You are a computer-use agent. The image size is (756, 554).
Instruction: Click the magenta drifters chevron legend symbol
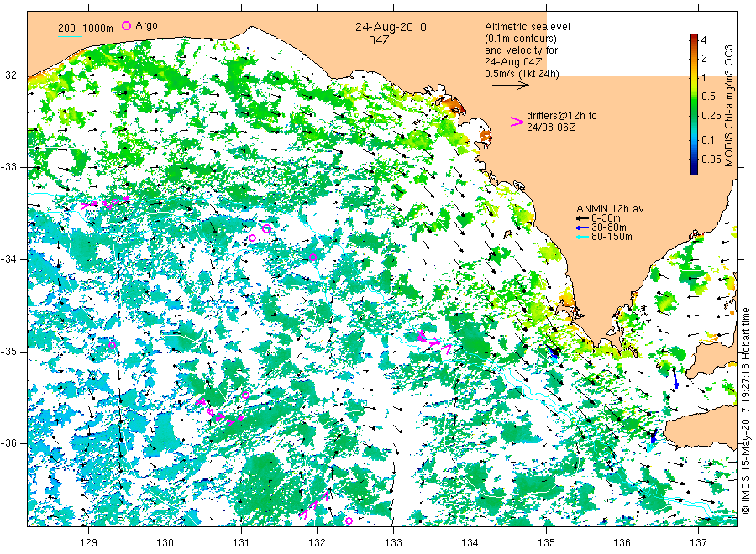(x=517, y=122)
